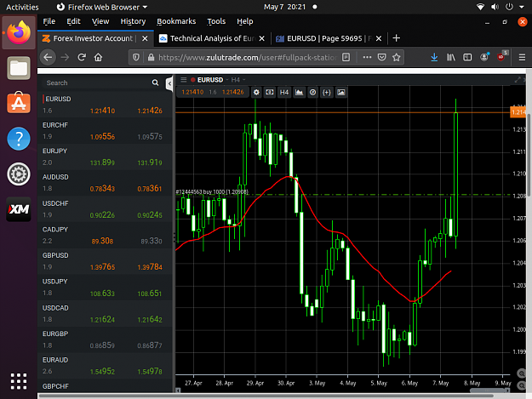Close the Forex Investor Account tab
532x399 pixels.
pos(145,38)
